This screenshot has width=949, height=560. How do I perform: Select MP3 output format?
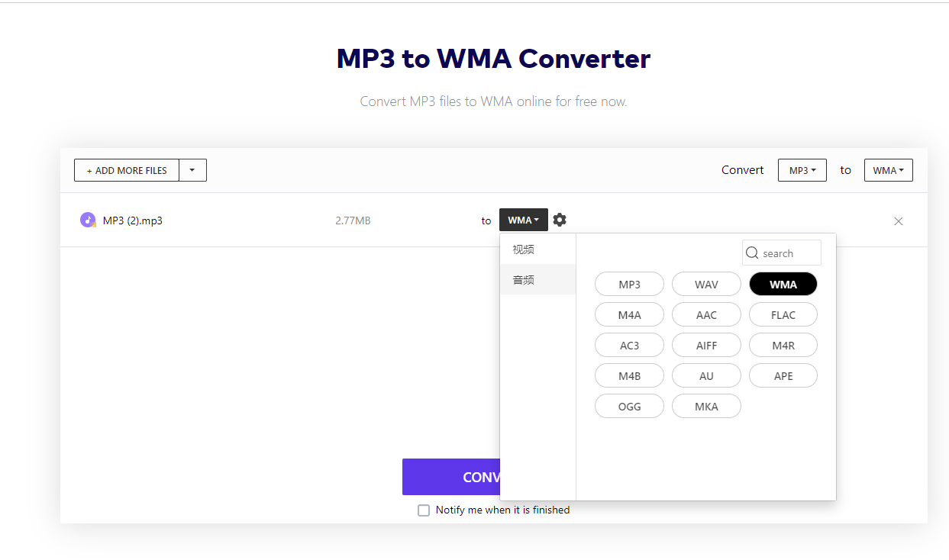coord(629,285)
